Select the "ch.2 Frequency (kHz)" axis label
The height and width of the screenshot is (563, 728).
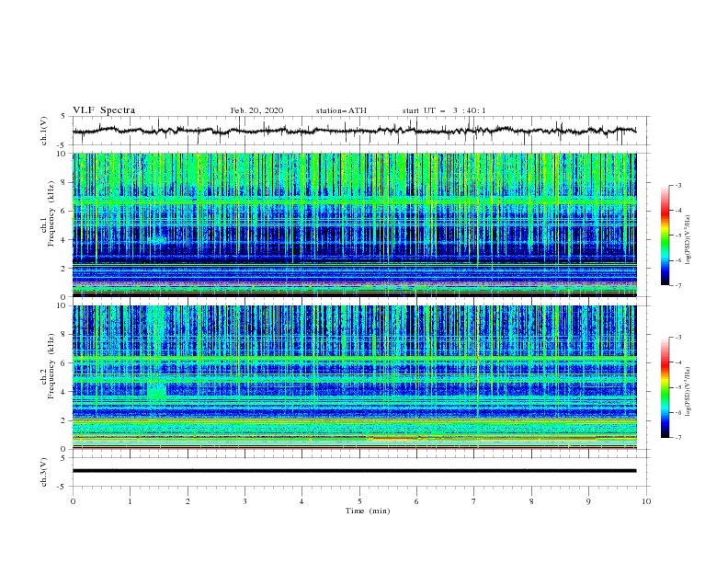click(47, 366)
